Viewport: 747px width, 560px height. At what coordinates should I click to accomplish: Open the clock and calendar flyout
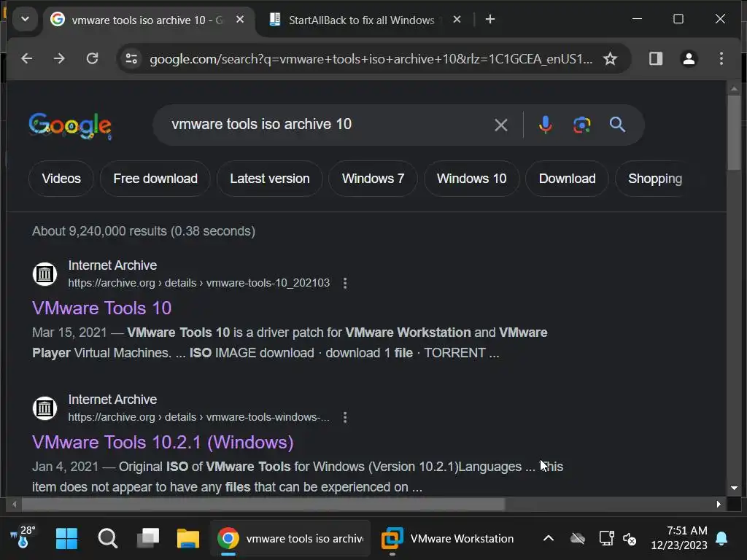pyautogui.click(x=679, y=537)
